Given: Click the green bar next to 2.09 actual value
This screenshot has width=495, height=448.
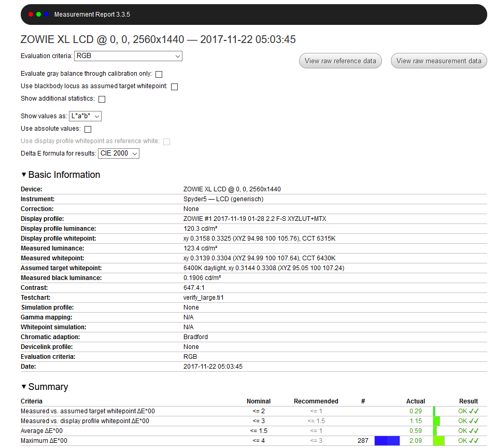Looking at the screenshot, I should (x=439, y=441).
